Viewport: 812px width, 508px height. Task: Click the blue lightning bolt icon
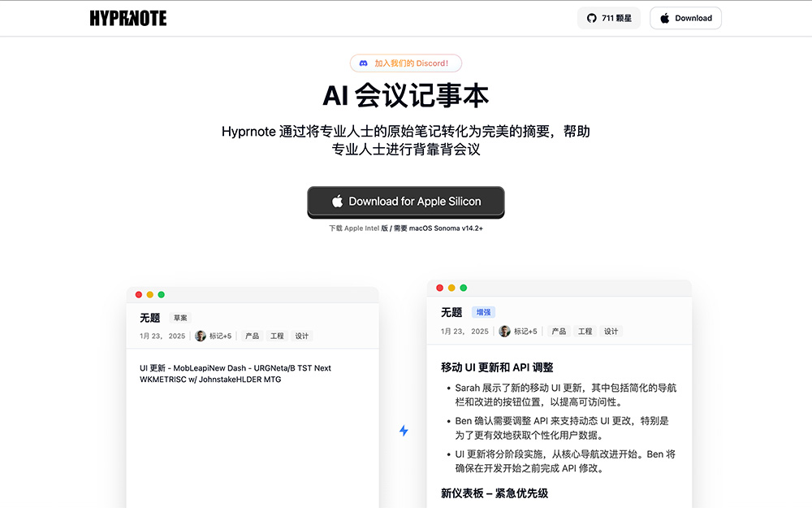click(404, 430)
